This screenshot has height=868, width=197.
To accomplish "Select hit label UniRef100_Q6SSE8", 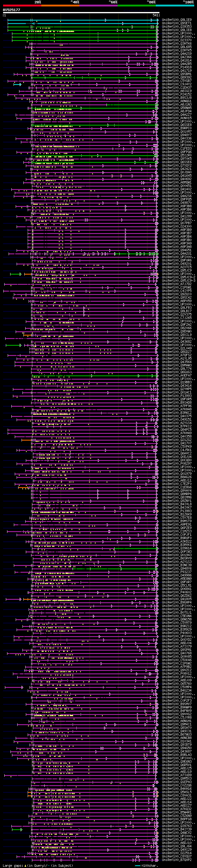I will coord(177,125).
